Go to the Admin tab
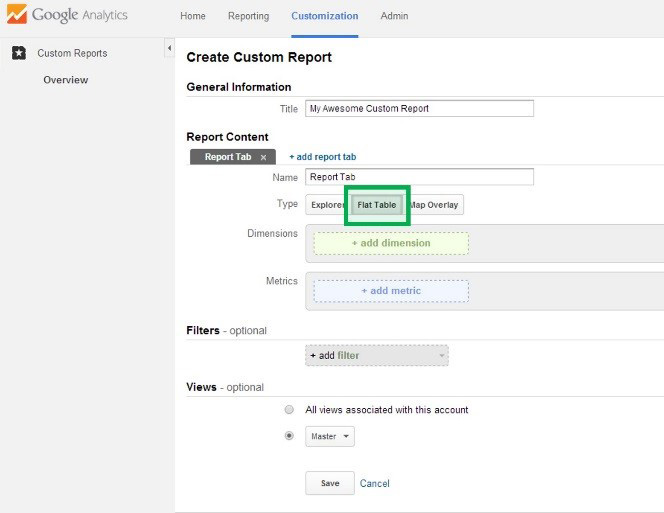The image size is (664, 513). 394,16
